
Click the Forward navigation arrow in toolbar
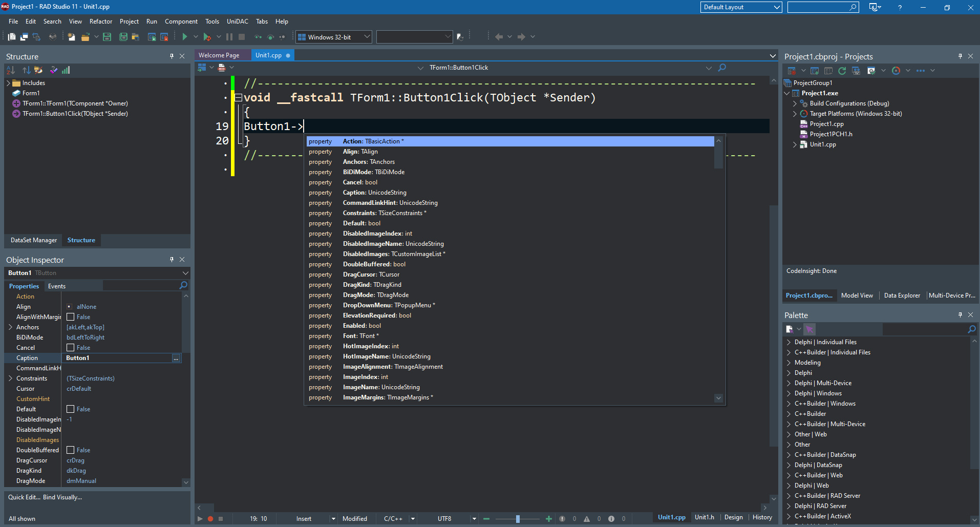pyautogui.click(x=521, y=37)
